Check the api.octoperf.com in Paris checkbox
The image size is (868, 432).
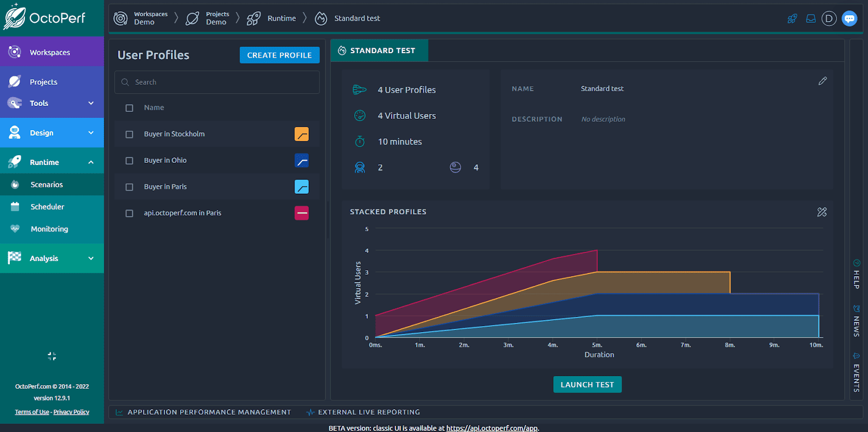(129, 213)
